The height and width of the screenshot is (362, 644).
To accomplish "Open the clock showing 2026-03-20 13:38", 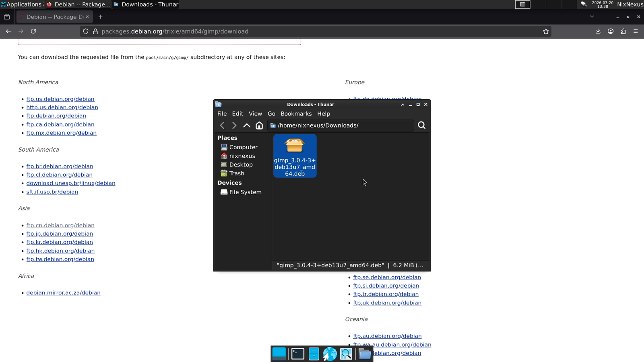I will [x=603, y=4].
